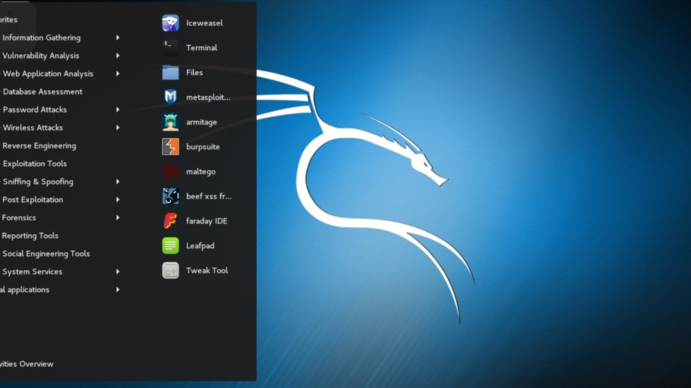691x388 pixels.
Task: Select the Favorites menu entry
Action: [9, 20]
